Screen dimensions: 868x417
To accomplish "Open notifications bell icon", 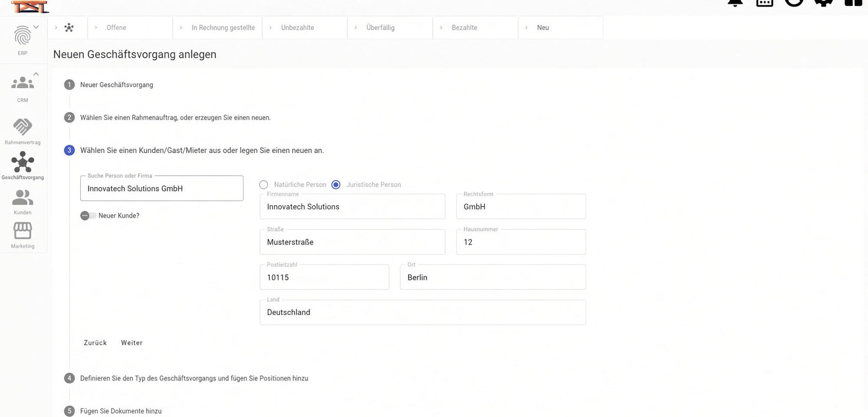I will (735, 3).
